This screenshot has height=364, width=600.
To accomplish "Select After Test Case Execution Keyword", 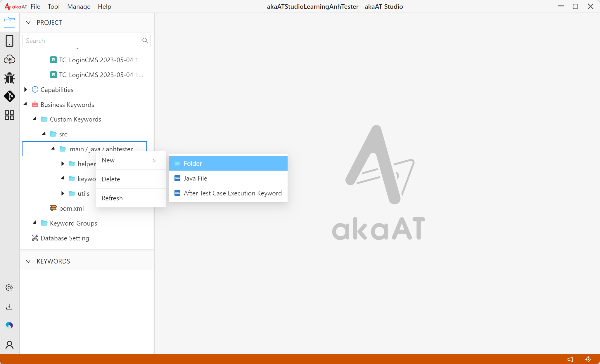I will [x=228, y=193].
